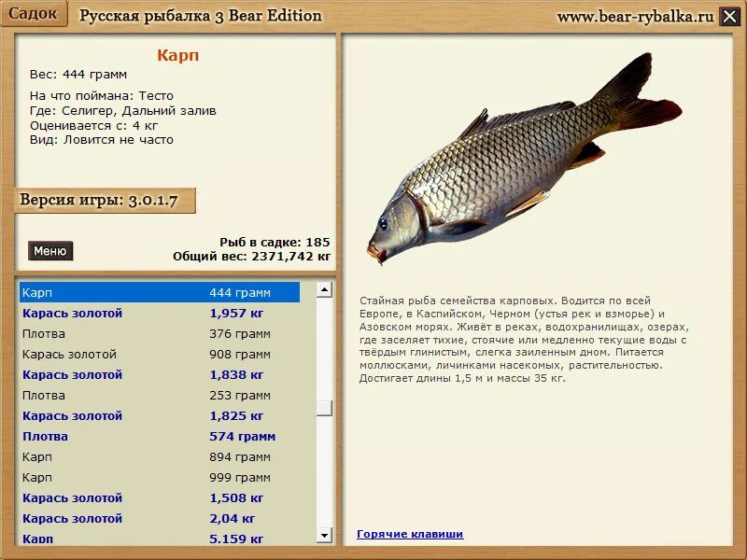Click the fish list scrollbar thumb
The image size is (747, 560).
pos(324,408)
